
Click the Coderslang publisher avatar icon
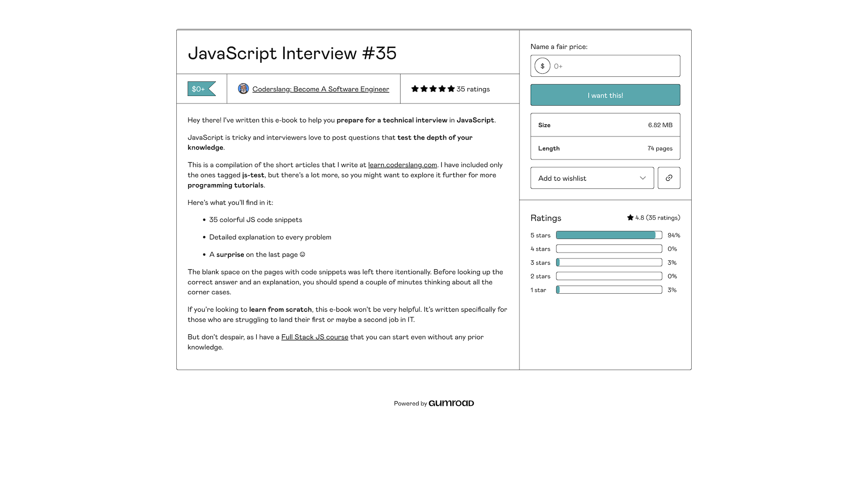click(243, 89)
